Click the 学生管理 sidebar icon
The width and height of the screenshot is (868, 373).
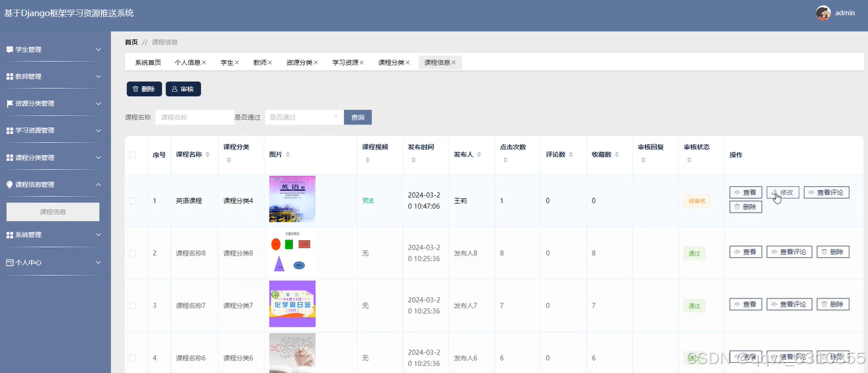(x=10, y=49)
